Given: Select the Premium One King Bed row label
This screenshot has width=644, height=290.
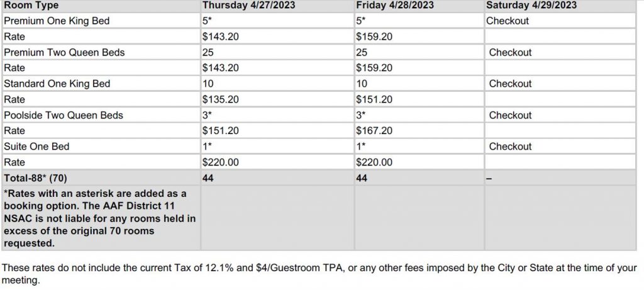Looking at the screenshot, I should (x=101, y=21).
